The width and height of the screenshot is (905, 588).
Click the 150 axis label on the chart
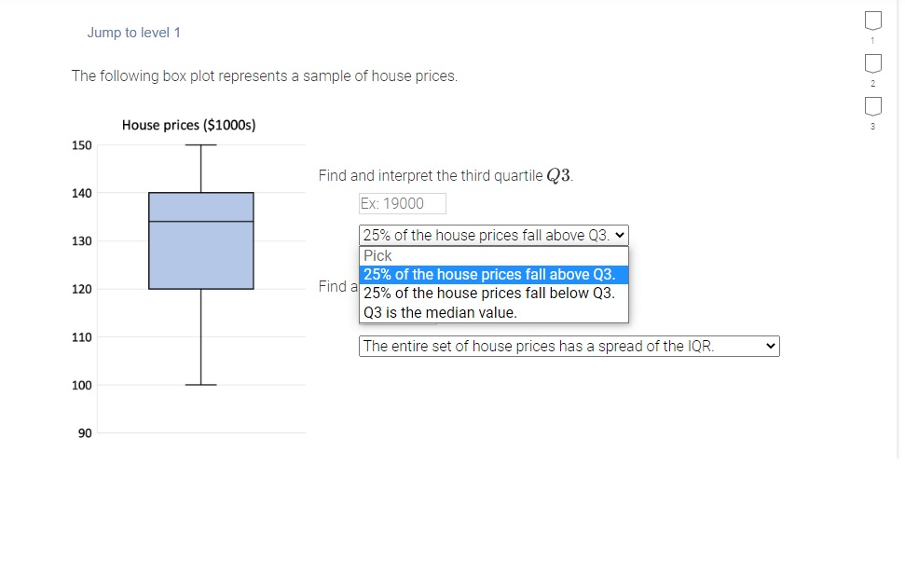82,145
